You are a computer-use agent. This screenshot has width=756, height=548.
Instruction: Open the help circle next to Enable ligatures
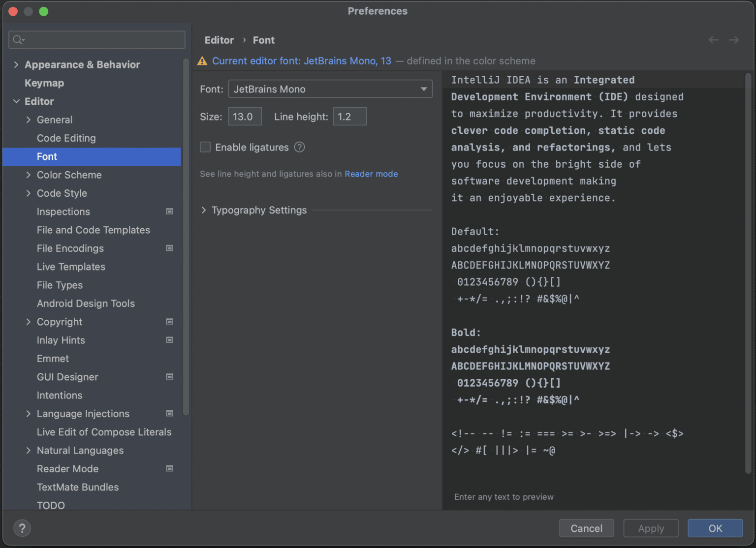click(x=299, y=147)
